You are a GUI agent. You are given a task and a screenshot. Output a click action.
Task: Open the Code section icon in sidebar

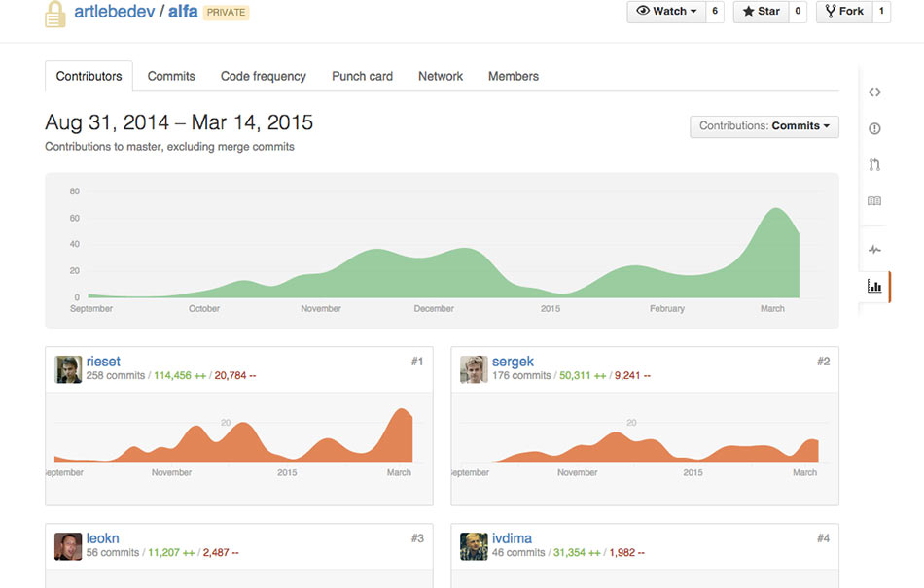pos(874,92)
